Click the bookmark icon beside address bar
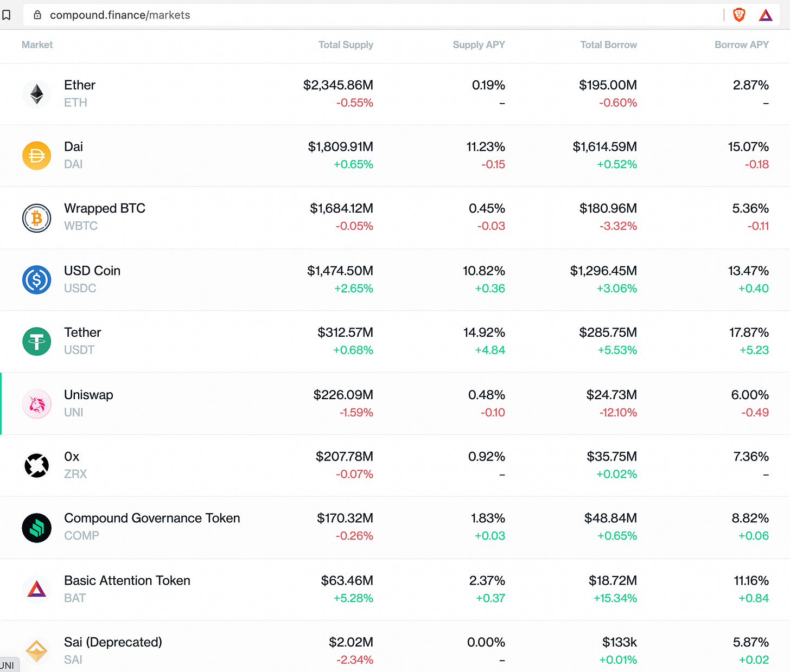The width and height of the screenshot is (790, 672). (7, 15)
